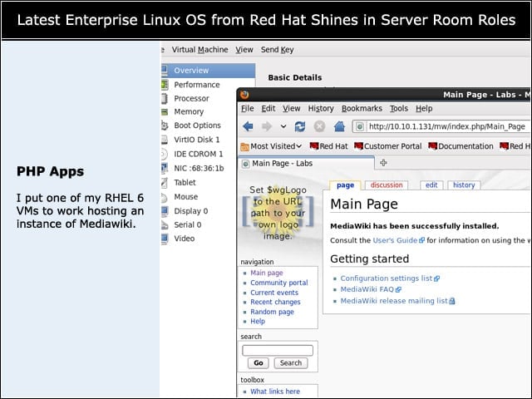Viewport: 532px width, 399px height.
Task: Open Red Hat bookmark
Action: tap(329, 146)
